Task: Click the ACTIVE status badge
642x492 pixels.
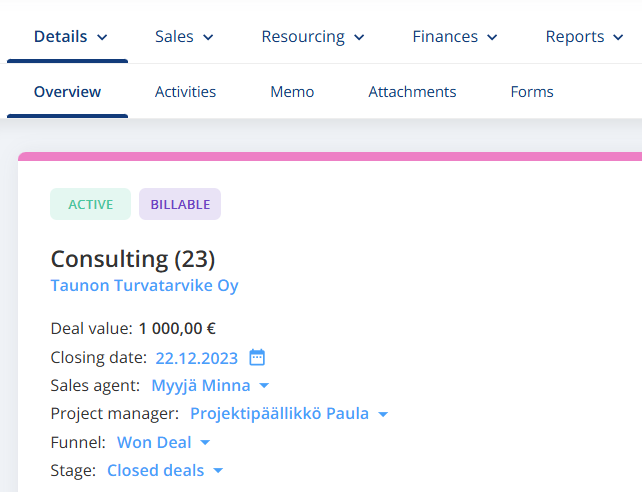Action: [90, 204]
